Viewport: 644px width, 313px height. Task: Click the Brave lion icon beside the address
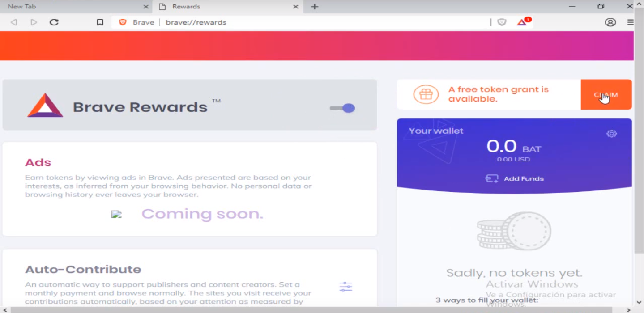point(123,22)
